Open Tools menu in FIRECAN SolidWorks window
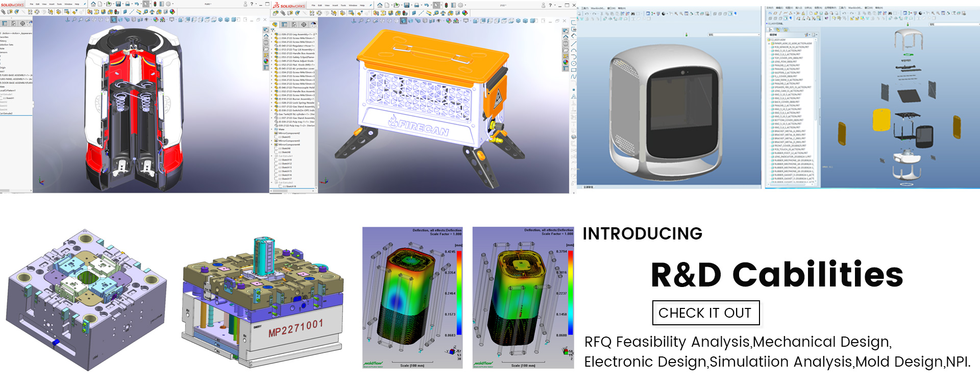The image size is (980, 383). coord(343,5)
